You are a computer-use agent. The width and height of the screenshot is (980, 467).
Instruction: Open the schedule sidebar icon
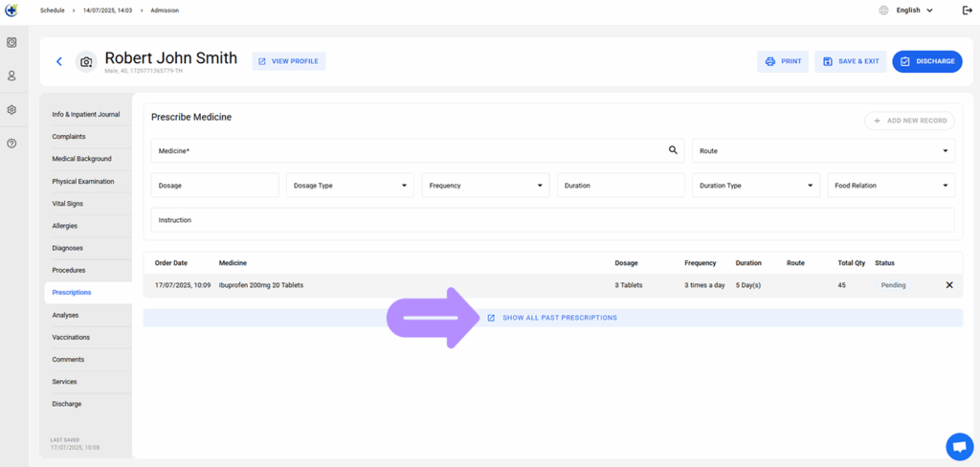pyautogui.click(x=11, y=42)
